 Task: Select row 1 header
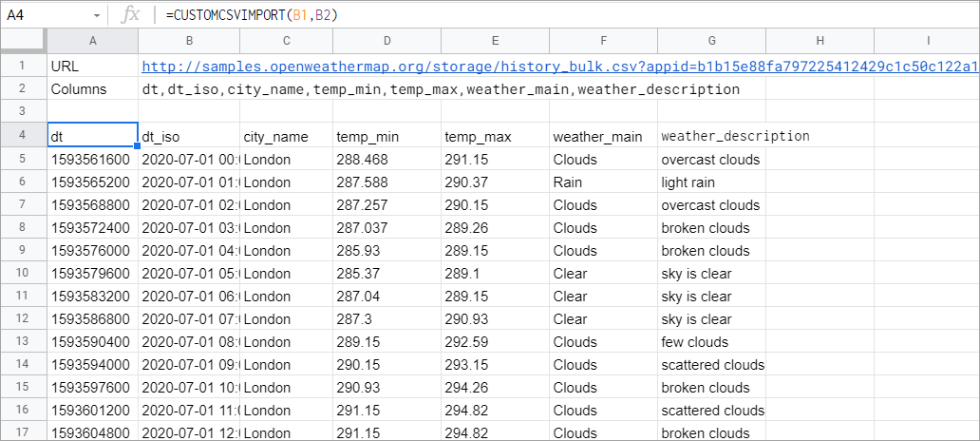click(x=23, y=66)
